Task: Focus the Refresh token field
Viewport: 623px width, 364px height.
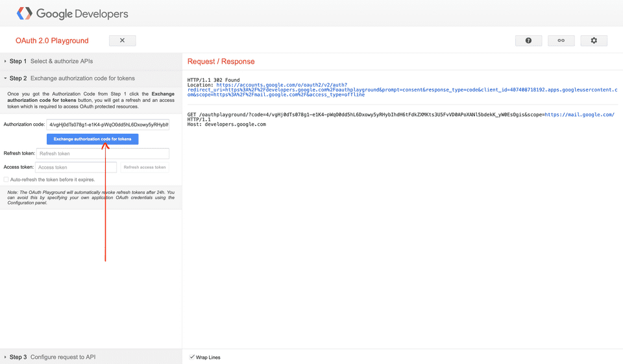Action: point(103,153)
